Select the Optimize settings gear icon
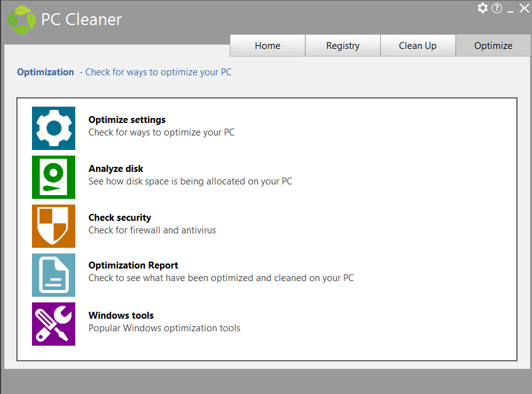 coord(53,129)
